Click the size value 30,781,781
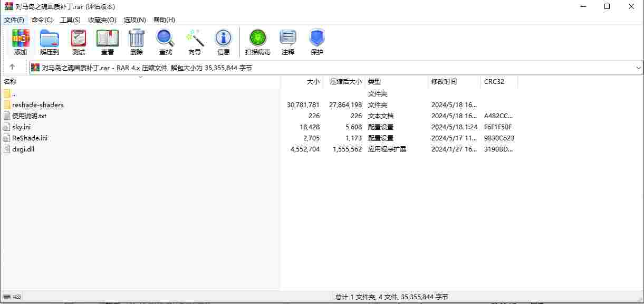This screenshot has width=644, height=304. pos(303,104)
